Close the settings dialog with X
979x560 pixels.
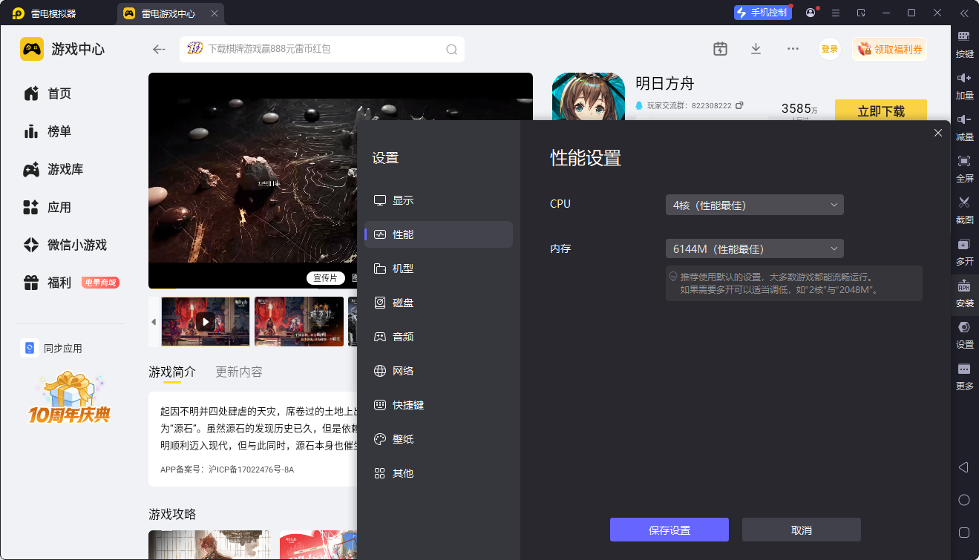pos(938,133)
